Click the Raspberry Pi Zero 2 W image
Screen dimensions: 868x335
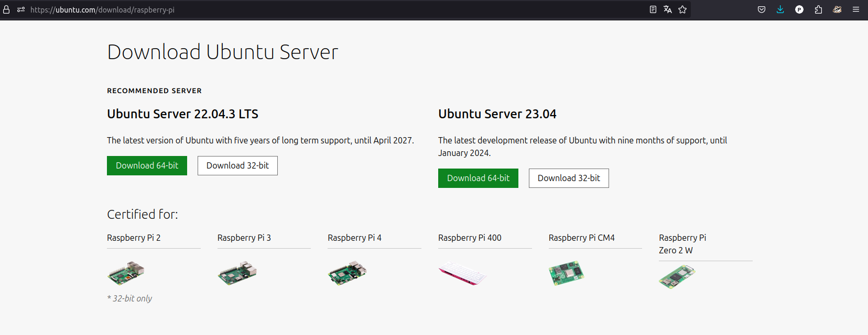pyautogui.click(x=677, y=276)
